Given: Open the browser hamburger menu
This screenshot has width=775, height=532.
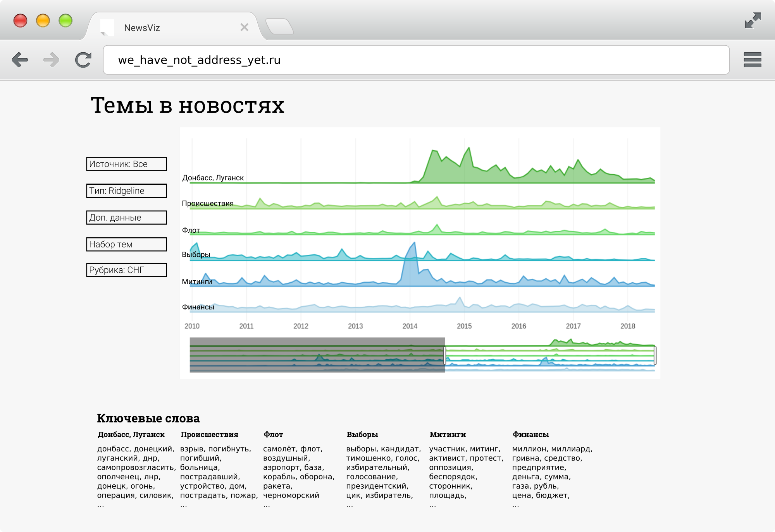Looking at the screenshot, I should pos(752,60).
